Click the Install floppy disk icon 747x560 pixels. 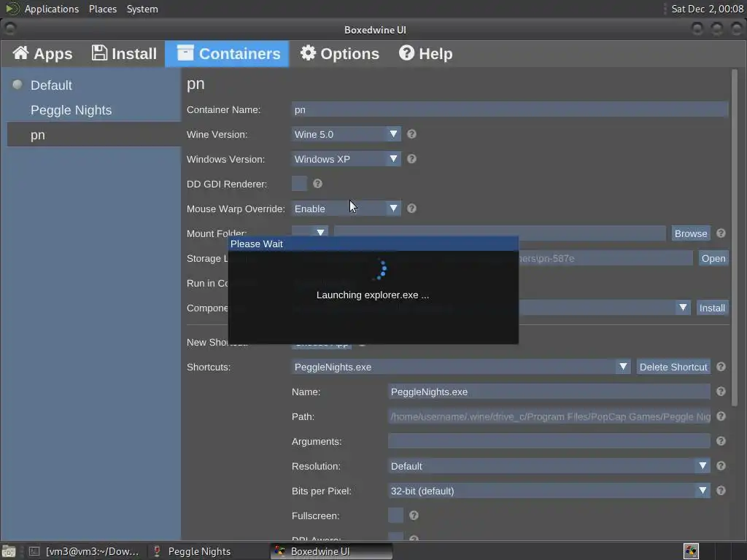click(x=99, y=52)
